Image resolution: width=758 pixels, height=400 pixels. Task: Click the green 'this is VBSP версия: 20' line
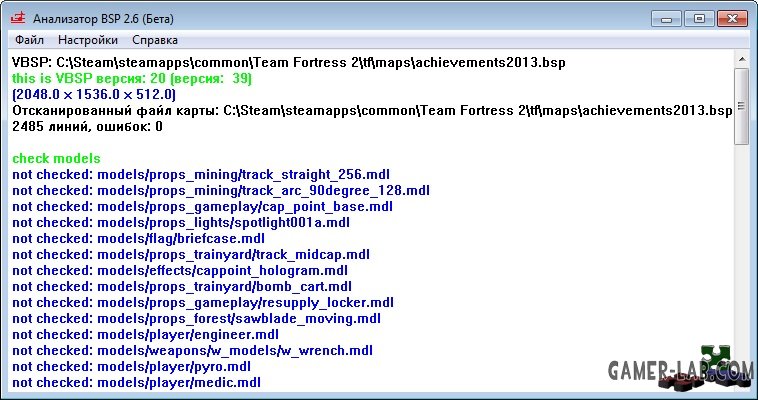click(132, 78)
